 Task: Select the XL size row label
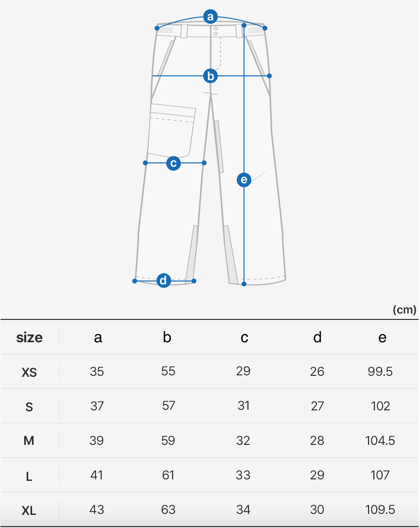coord(29,510)
